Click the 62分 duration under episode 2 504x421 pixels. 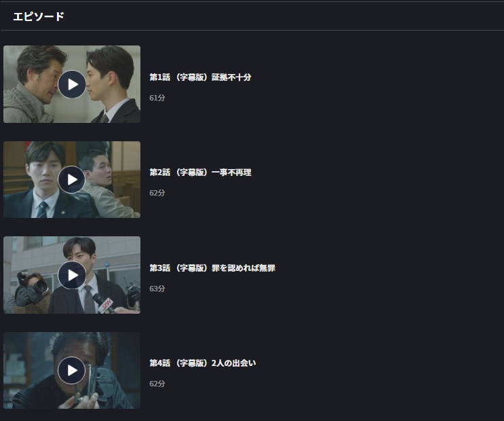click(157, 193)
